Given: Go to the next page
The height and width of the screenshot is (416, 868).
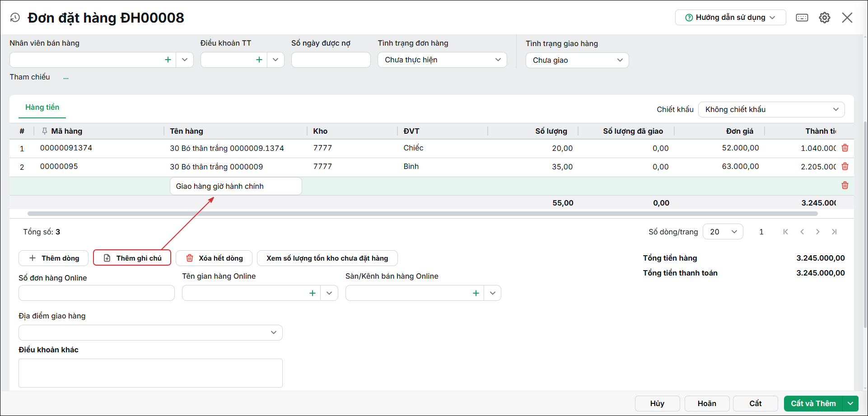Looking at the screenshot, I should click(818, 232).
